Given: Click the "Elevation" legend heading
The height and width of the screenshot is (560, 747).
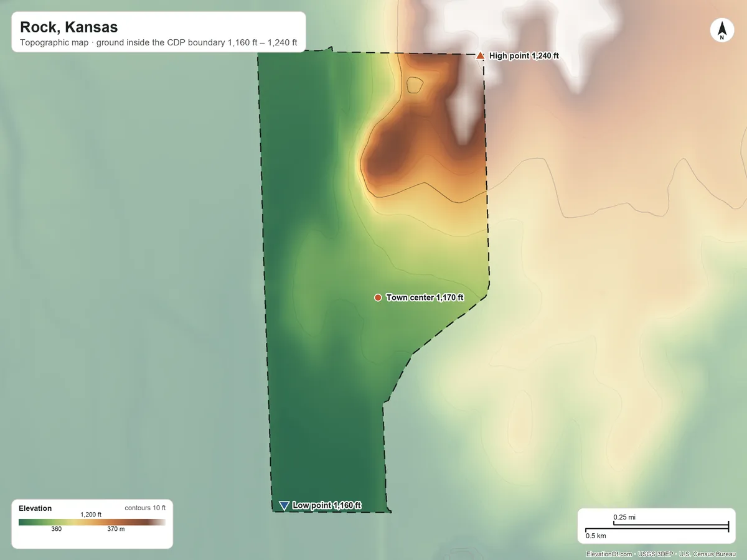Looking at the screenshot, I should (x=35, y=508).
